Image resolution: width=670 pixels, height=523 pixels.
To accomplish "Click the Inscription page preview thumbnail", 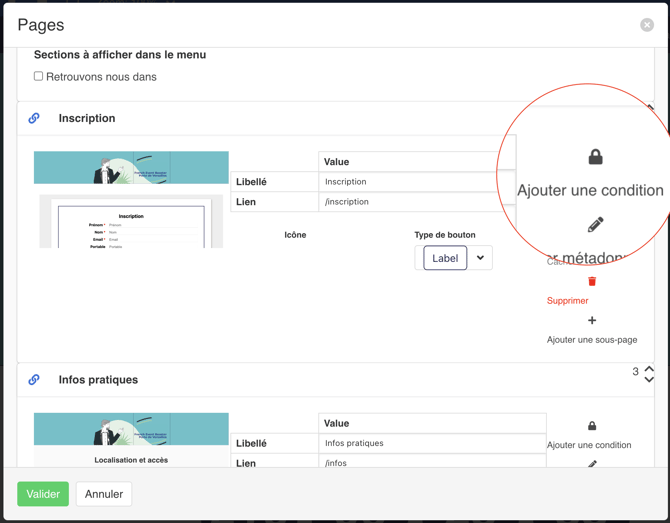I will coord(131,199).
